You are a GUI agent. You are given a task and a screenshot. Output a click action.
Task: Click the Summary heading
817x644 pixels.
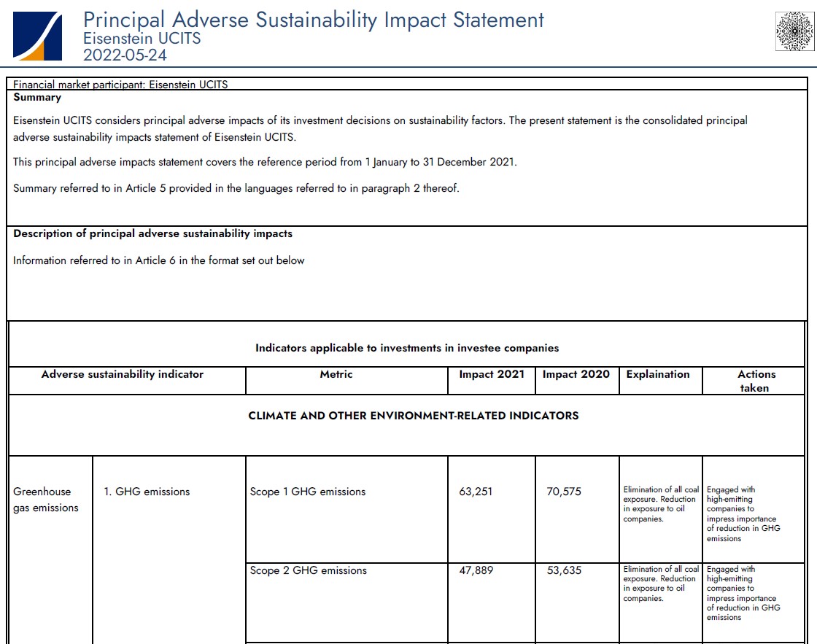[x=37, y=98]
